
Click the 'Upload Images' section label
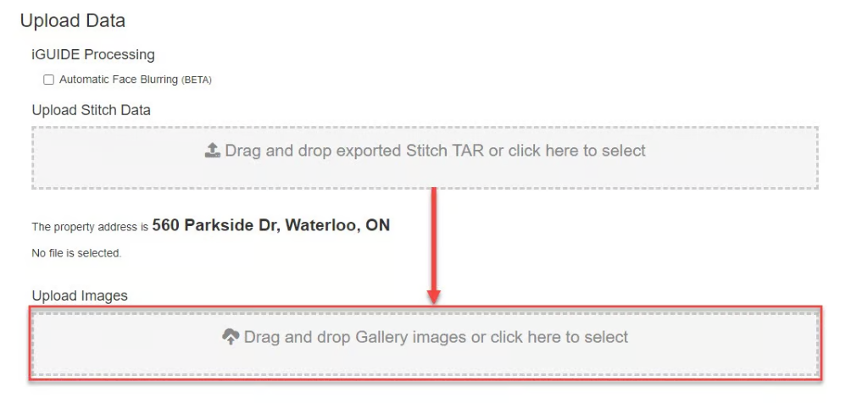[x=80, y=295]
